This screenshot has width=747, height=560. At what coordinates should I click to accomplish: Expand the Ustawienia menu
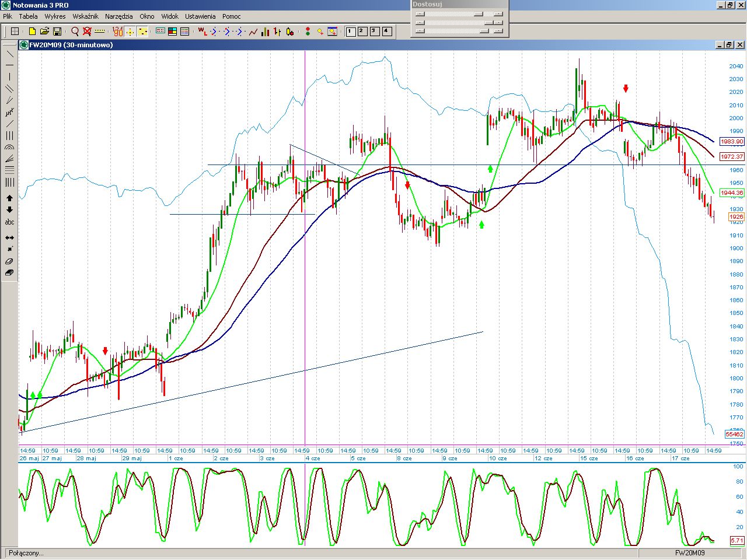(x=200, y=16)
